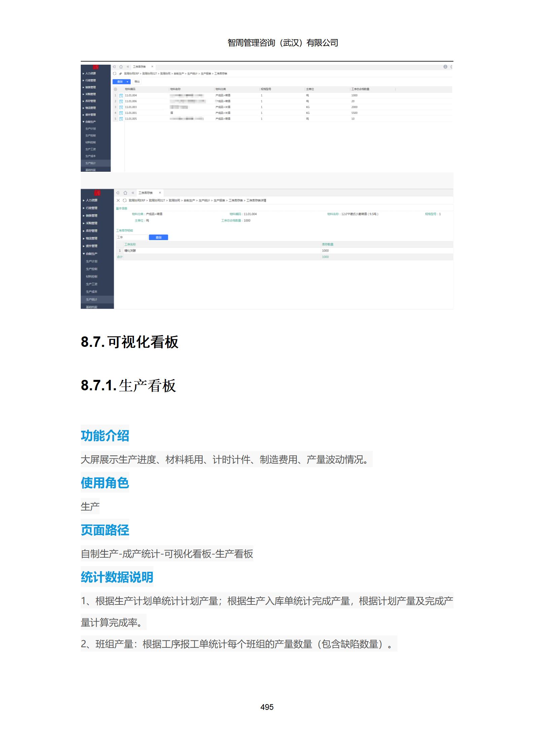
Task: Close the 工序库存表 tab in detail-view screenshot
Action: click(160, 193)
